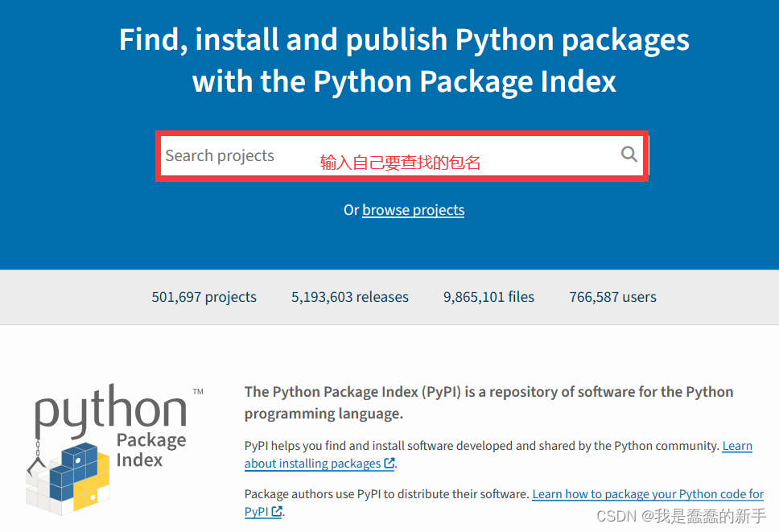Click the Package Index logo text
This screenshot has height=532, width=779.
pyautogui.click(x=150, y=450)
